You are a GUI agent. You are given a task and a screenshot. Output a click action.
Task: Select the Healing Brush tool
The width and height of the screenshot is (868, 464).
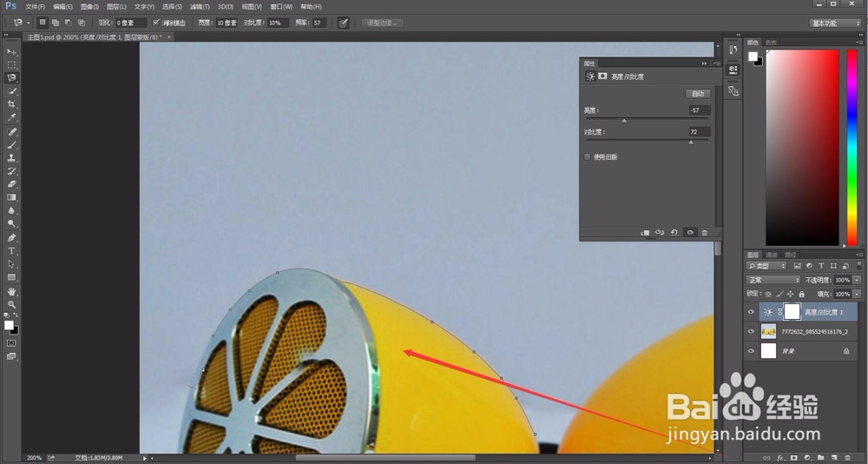click(11, 132)
